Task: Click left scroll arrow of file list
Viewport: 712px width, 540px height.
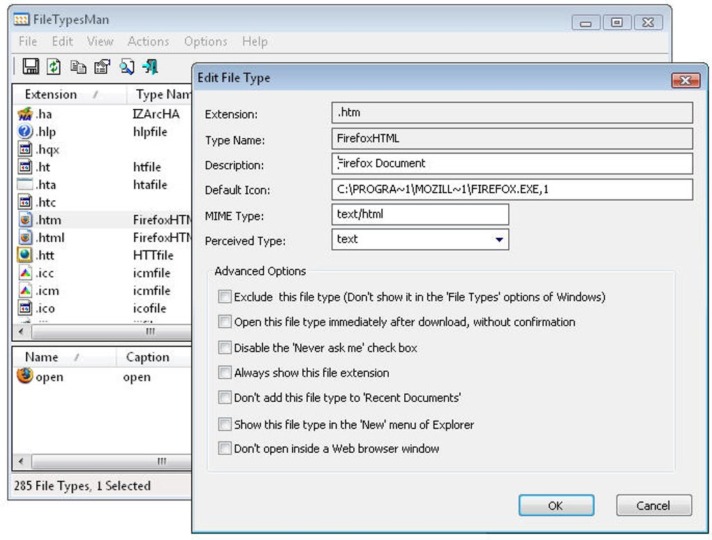Action: 21,332
